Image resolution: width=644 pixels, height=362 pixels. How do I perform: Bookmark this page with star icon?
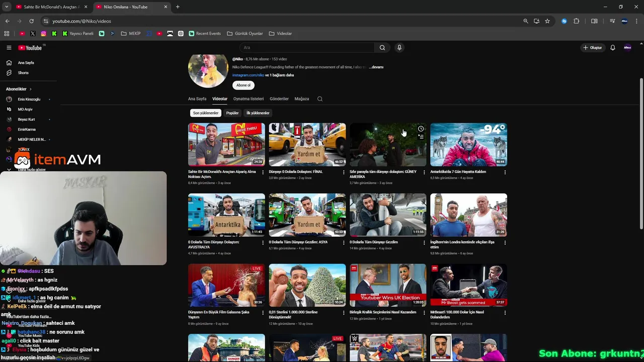pyautogui.click(x=547, y=21)
